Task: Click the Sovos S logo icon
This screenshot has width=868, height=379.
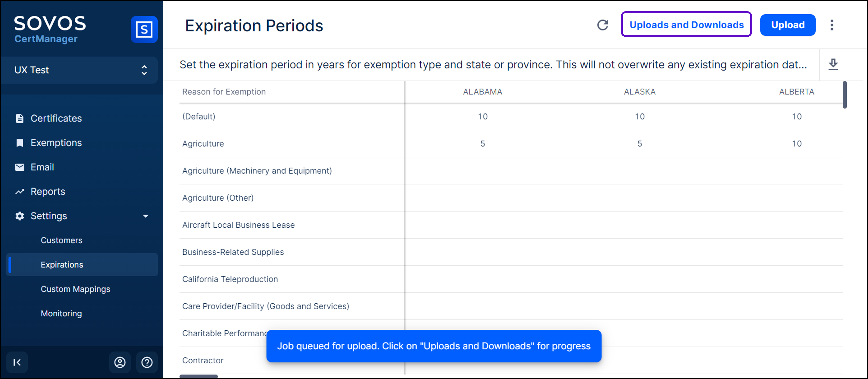Action: pyautogui.click(x=144, y=29)
